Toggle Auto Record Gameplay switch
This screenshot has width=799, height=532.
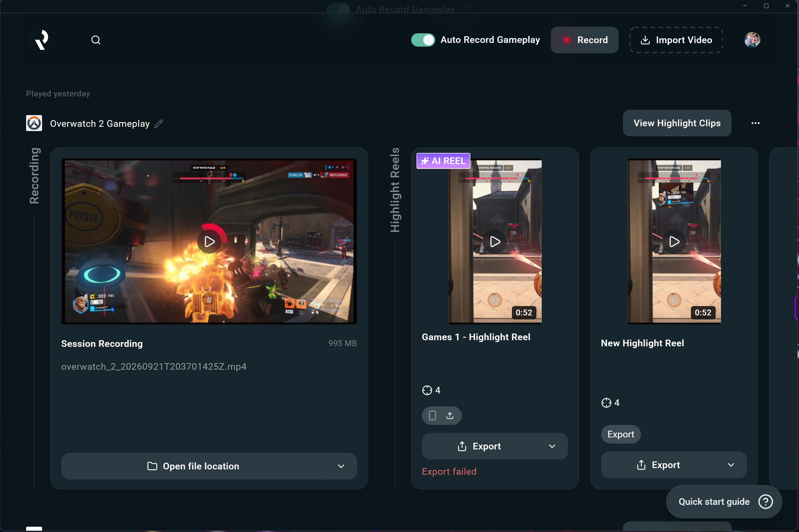423,40
